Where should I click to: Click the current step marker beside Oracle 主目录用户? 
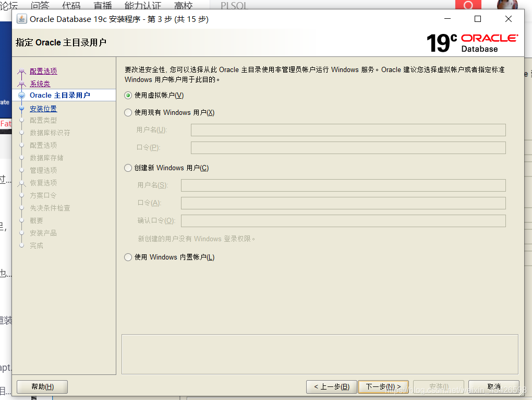22,96
